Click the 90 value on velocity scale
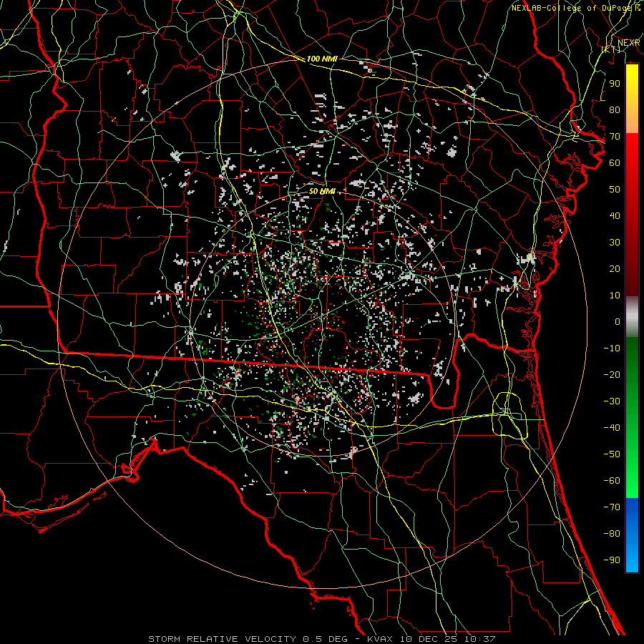This screenshot has width=644, height=644. tap(615, 84)
